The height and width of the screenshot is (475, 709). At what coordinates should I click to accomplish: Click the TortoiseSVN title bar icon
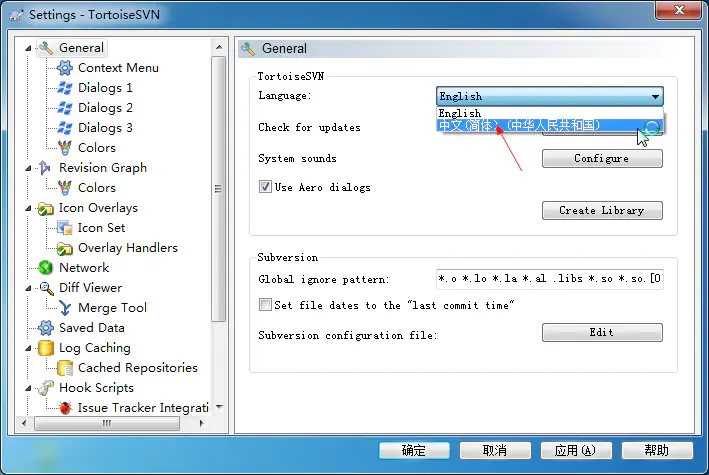[x=17, y=14]
